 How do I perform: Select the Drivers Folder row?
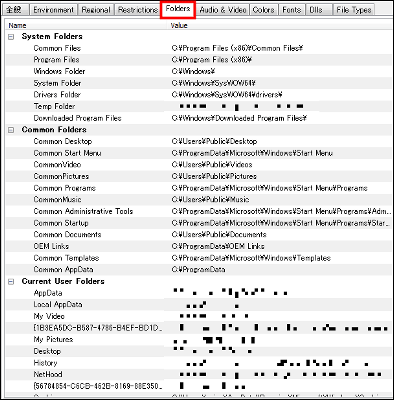coord(199,95)
